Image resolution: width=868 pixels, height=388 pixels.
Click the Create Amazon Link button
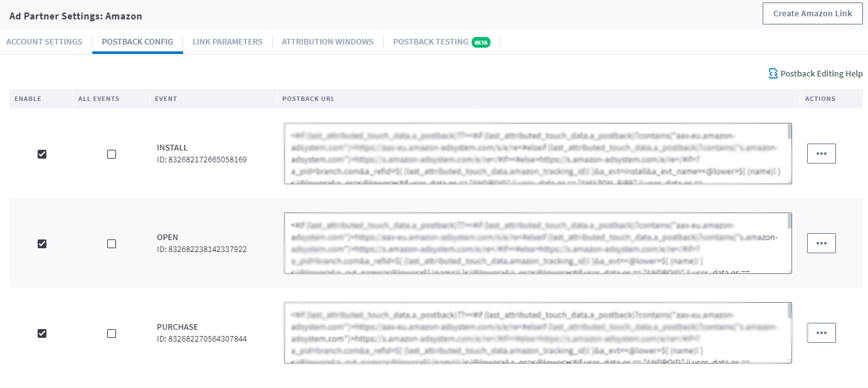pyautogui.click(x=812, y=13)
